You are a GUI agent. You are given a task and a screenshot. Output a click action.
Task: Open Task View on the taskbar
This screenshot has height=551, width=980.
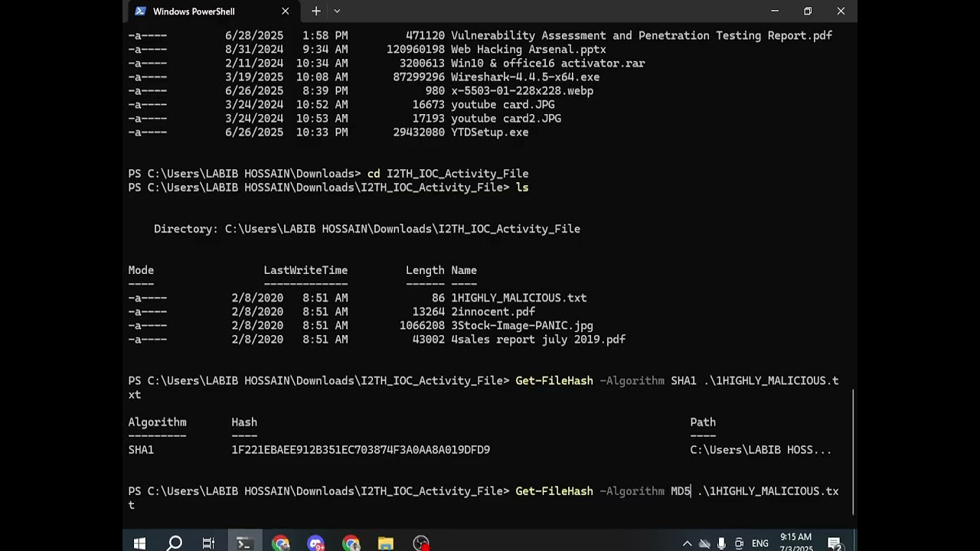pyautogui.click(x=208, y=543)
